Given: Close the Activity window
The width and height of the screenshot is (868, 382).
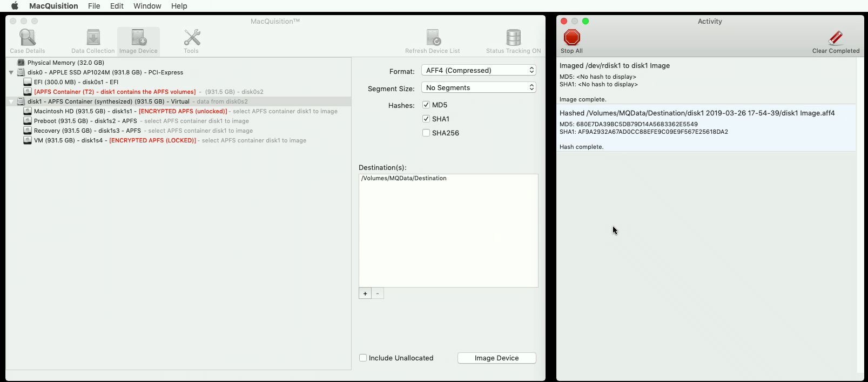Looking at the screenshot, I should pyautogui.click(x=564, y=21).
